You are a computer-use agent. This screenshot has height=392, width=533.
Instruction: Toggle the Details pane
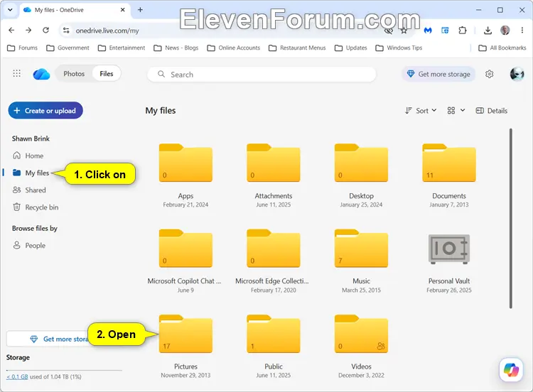(x=492, y=111)
